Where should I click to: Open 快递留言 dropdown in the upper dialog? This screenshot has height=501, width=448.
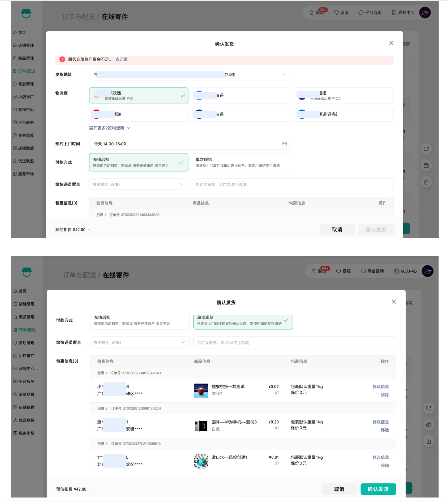[139, 185]
